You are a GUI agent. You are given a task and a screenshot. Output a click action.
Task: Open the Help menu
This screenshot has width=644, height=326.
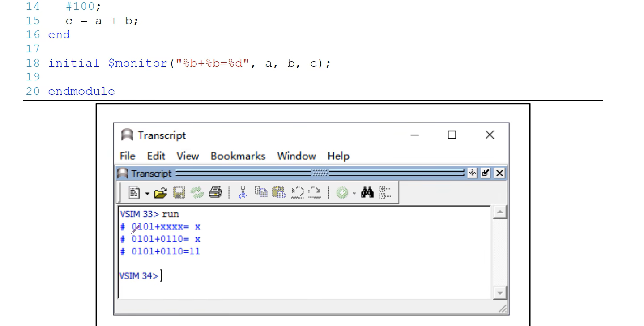(338, 156)
